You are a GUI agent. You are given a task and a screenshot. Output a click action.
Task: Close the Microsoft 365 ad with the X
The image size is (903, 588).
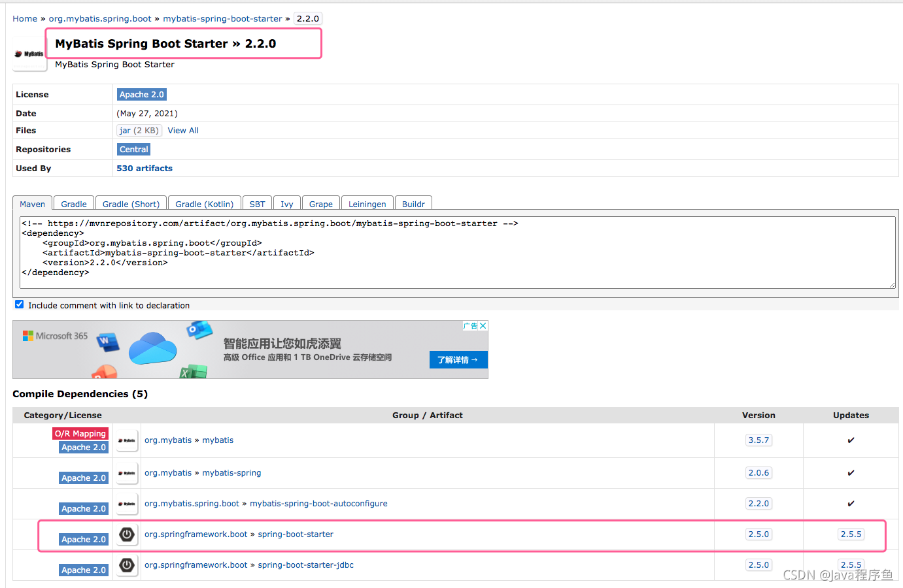[483, 326]
